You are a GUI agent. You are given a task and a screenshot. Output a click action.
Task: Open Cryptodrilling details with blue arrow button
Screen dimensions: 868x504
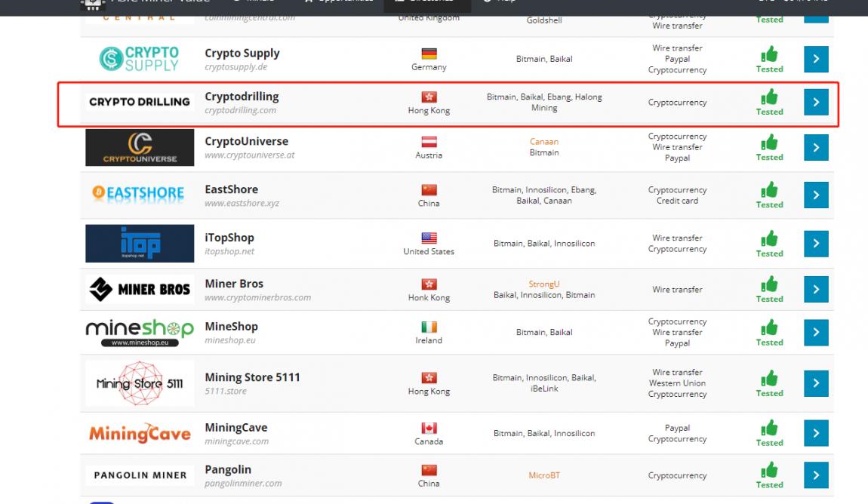coord(816,102)
